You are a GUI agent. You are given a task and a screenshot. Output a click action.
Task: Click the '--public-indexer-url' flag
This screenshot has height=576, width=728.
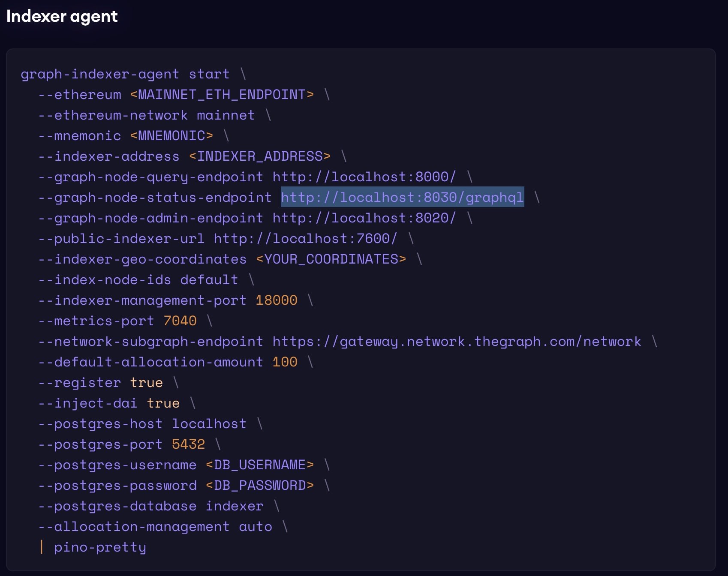coord(121,238)
